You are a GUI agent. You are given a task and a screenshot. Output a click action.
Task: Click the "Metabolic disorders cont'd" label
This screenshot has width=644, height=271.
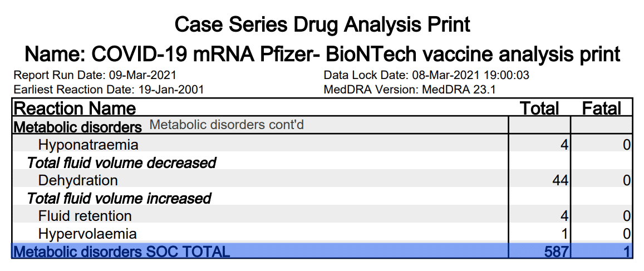tap(227, 125)
